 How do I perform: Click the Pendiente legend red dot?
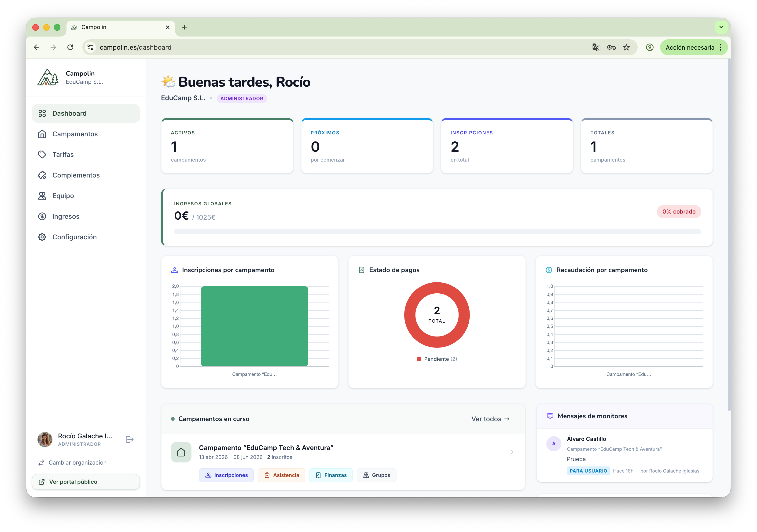click(x=419, y=359)
